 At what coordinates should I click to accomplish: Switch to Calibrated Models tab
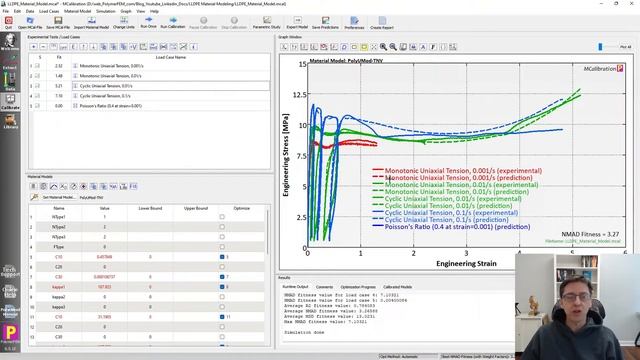point(398,287)
